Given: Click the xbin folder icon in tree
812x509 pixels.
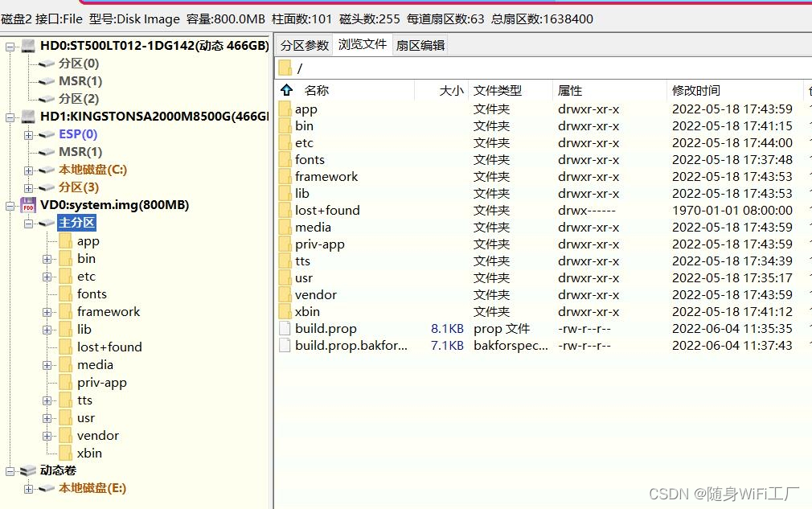Looking at the screenshot, I should click(66, 453).
